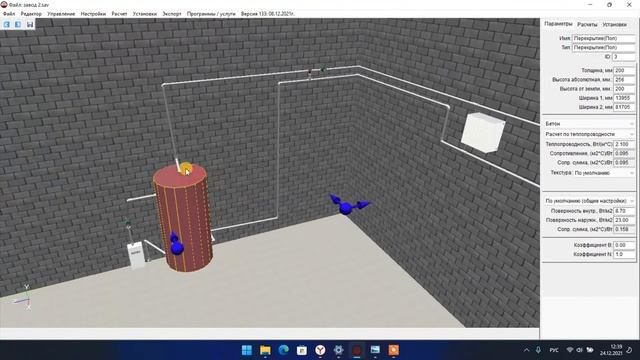Viewport: 640px width, 360px height.
Task: Open the Программы / услуги menu
Action: [211, 14]
